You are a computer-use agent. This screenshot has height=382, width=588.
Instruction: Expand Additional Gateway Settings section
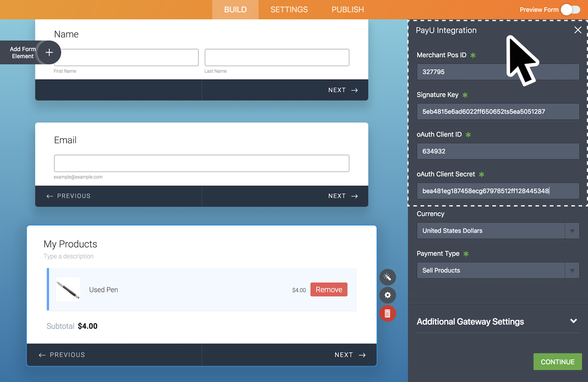(498, 322)
